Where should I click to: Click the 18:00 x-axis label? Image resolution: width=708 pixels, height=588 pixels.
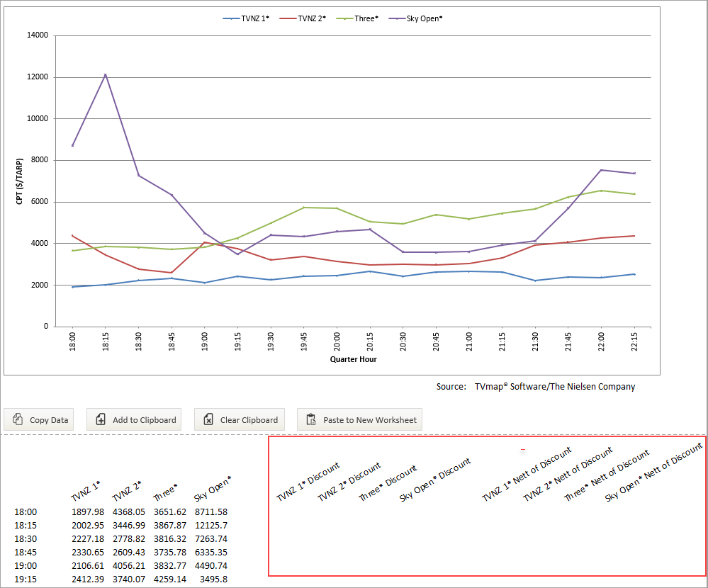(72, 341)
